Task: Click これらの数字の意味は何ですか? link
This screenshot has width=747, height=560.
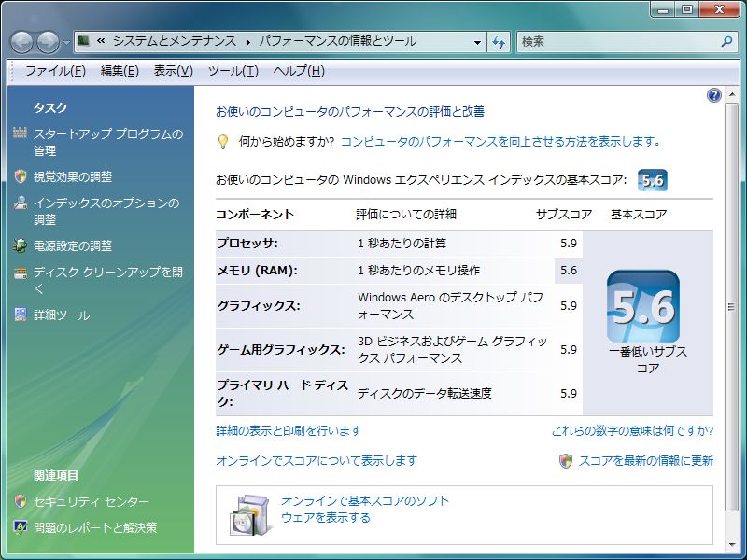Action: click(x=632, y=430)
